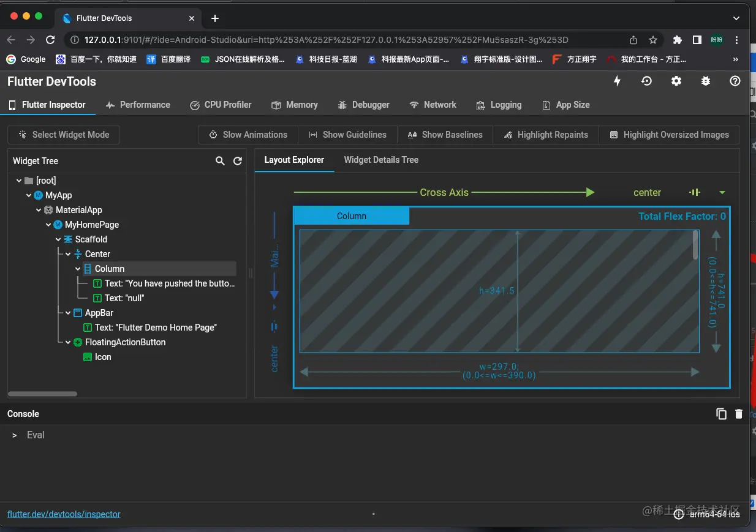The image size is (756, 532).
Task: Click the hot reload lightning icon
Action: (x=617, y=81)
